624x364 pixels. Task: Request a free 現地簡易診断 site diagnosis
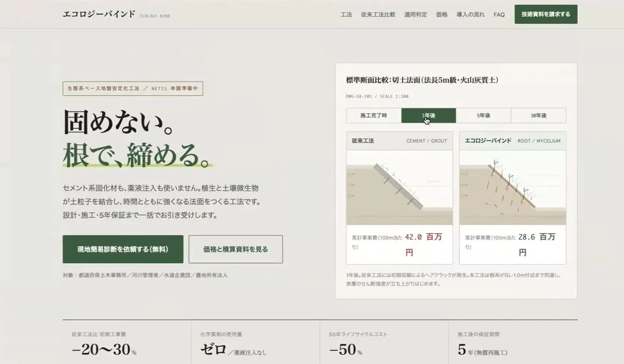click(x=123, y=249)
